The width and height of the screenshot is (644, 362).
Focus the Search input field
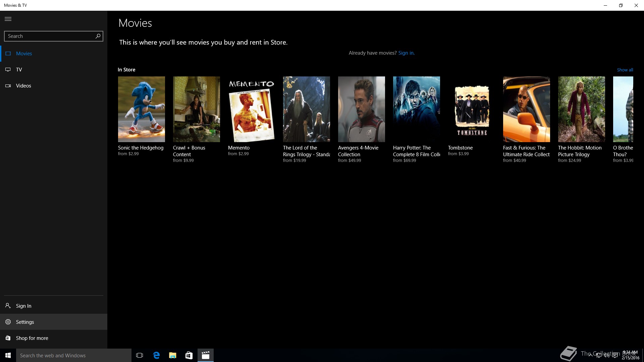pos(54,36)
